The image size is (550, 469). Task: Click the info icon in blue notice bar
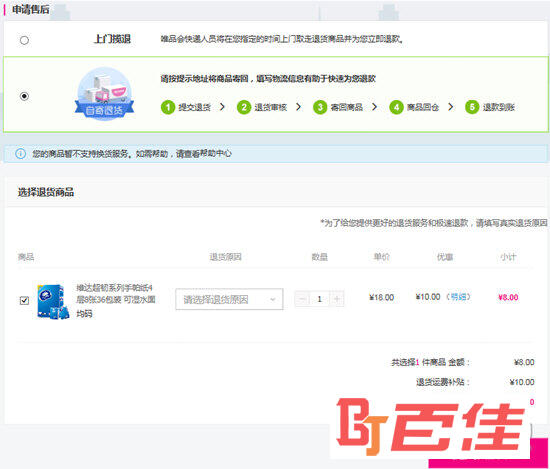pos(20,154)
